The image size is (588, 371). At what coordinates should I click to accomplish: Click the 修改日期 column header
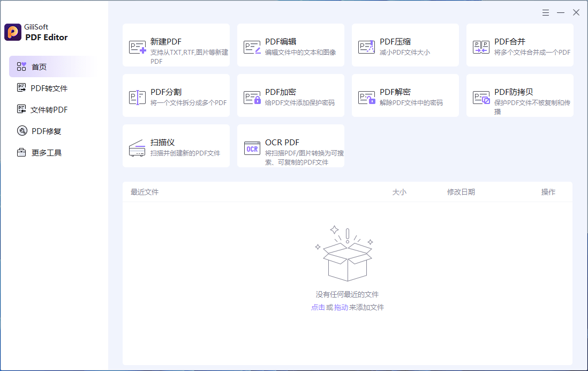[x=461, y=192]
